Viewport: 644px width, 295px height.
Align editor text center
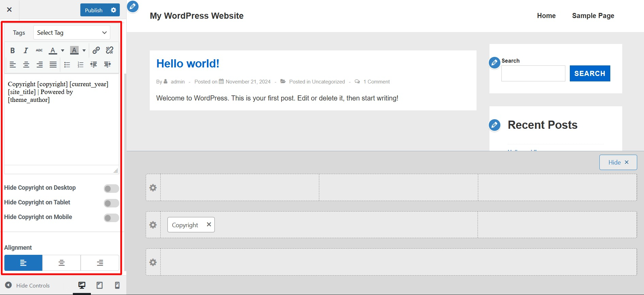coord(26,65)
